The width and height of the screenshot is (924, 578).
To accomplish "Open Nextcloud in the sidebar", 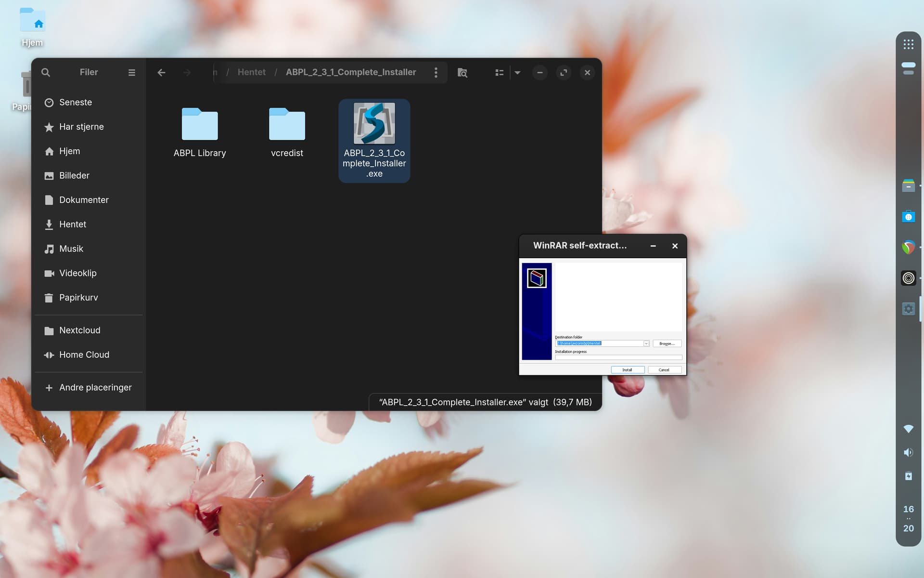I will (79, 330).
